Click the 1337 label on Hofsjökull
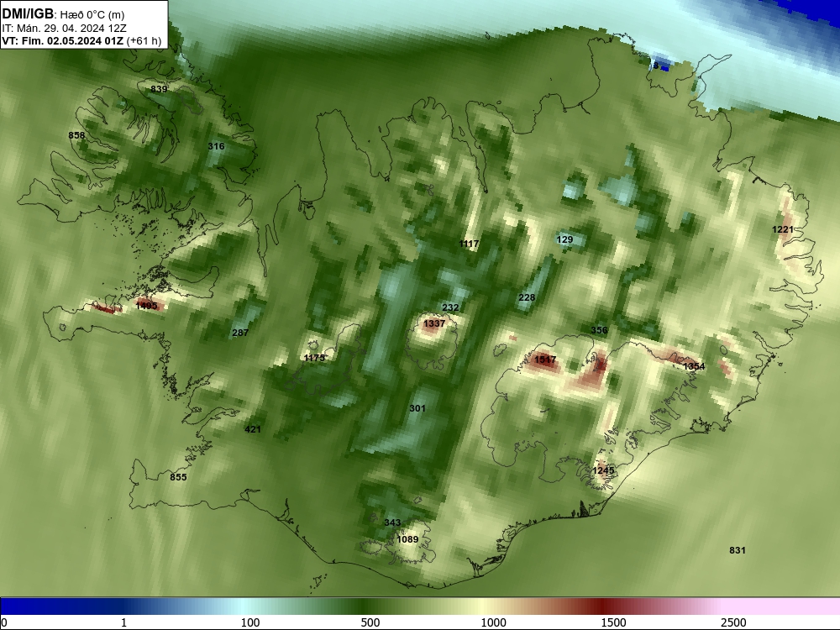Image resolution: width=840 pixels, height=630 pixels. (x=434, y=323)
